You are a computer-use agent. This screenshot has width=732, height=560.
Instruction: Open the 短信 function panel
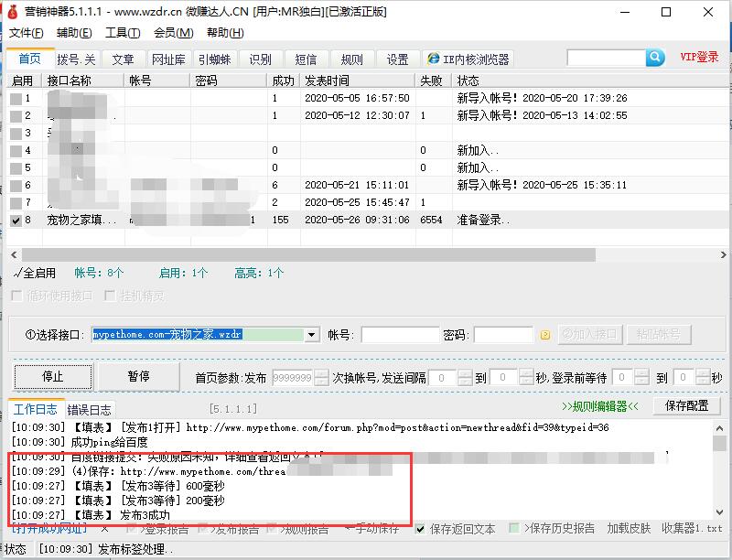(x=305, y=58)
